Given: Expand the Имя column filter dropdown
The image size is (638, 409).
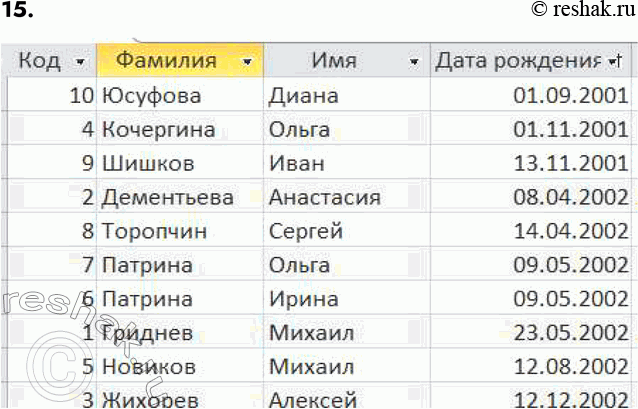Looking at the screenshot, I should 414,62.
